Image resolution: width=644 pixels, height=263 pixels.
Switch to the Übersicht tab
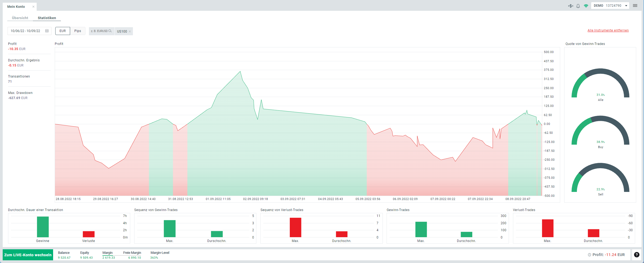tap(20, 18)
